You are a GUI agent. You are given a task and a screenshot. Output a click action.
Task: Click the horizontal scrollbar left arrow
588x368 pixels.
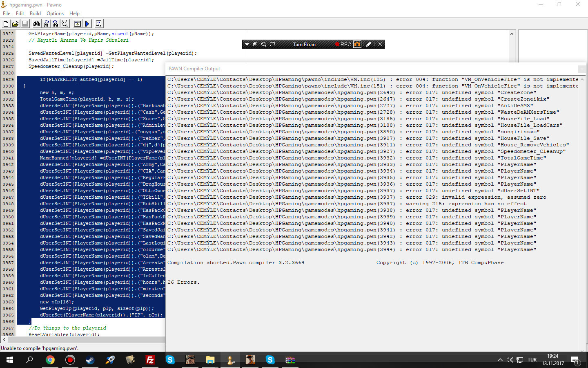click(x=4, y=340)
